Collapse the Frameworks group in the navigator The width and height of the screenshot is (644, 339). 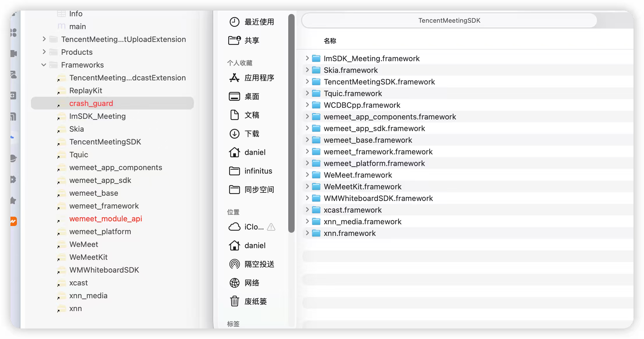click(x=44, y=65)
